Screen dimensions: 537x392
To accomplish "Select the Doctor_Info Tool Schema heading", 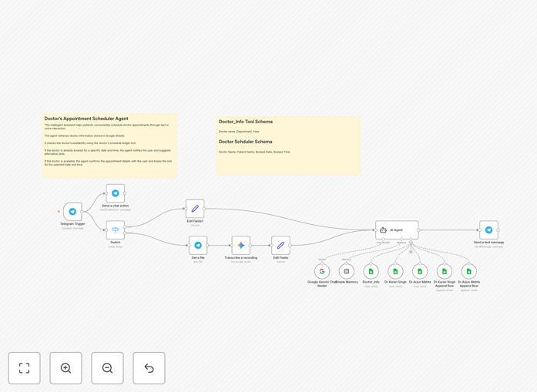I will [x=246, y=122].
